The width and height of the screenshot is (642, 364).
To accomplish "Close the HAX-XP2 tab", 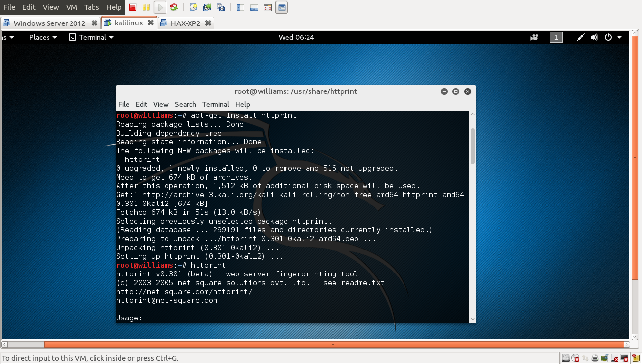I will coord(208,23).
